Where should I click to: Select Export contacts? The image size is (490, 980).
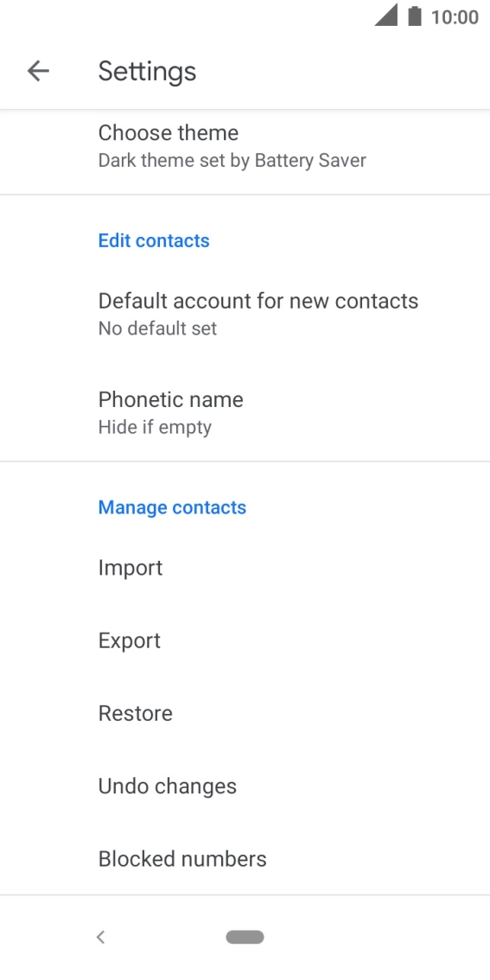pyautogui.click(x=245, y=640)
